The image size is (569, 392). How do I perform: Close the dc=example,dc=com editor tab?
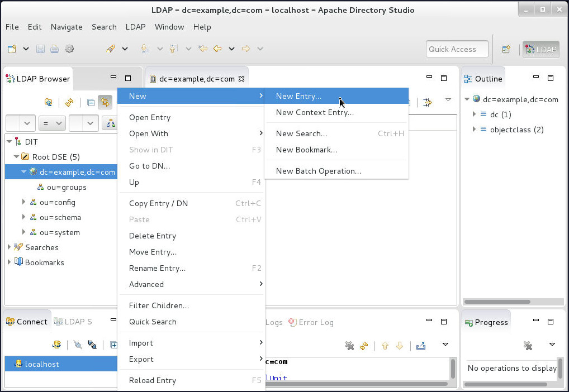(241, 79)
